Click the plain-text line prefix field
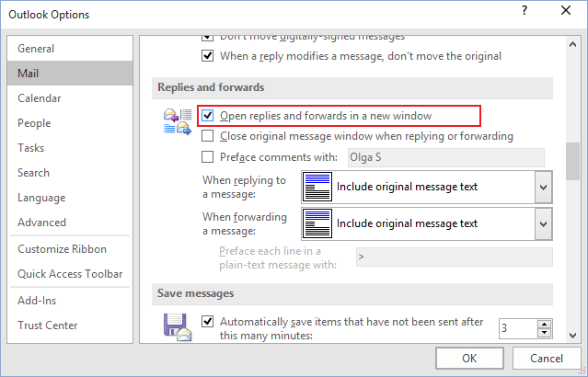Screen dimensions: 588x377 point(455,257)
